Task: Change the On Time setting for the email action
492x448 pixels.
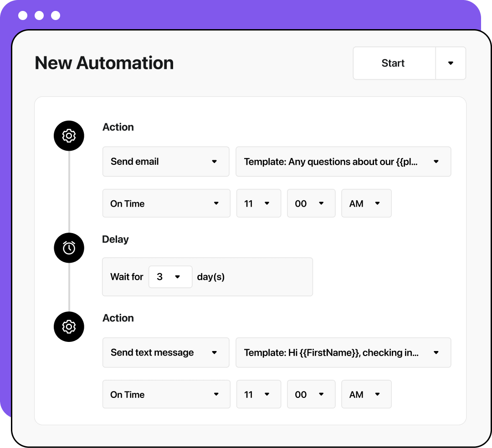Action: point(166,203)
